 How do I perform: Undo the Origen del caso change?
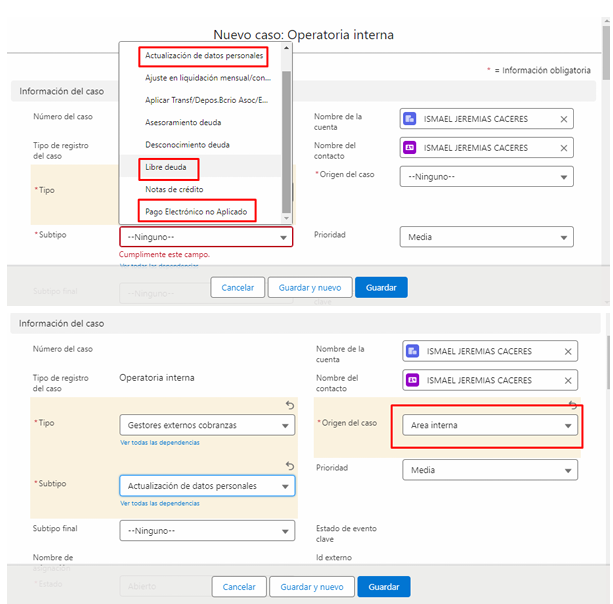coord(573,405)
